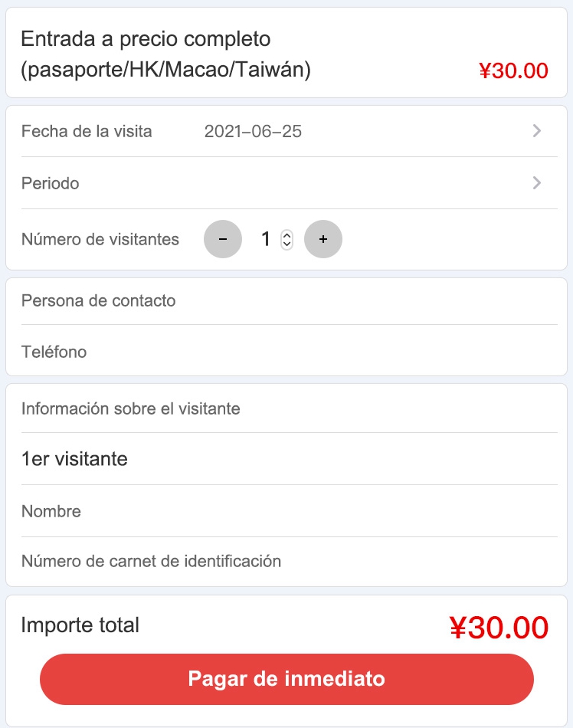Open date picker via Fecha chevron
Viewport: 573px width, 728px height.
537,131
